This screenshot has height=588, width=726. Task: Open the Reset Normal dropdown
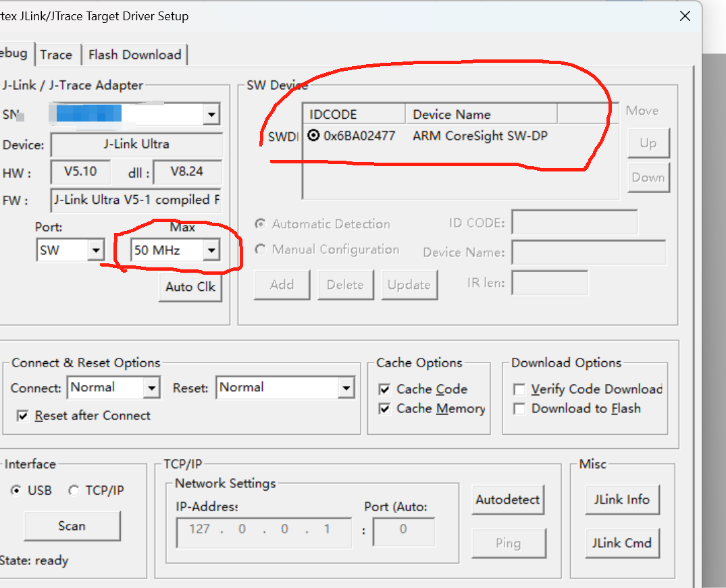click(x=346, y=388)
